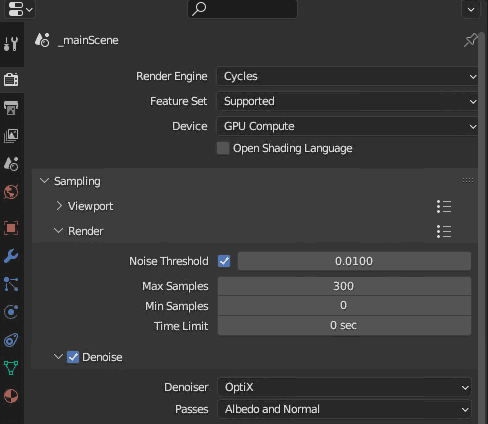Open Modifier properties wrench tab
The width and height of the screenshot is (488, 424).
[x=11, y=256]
